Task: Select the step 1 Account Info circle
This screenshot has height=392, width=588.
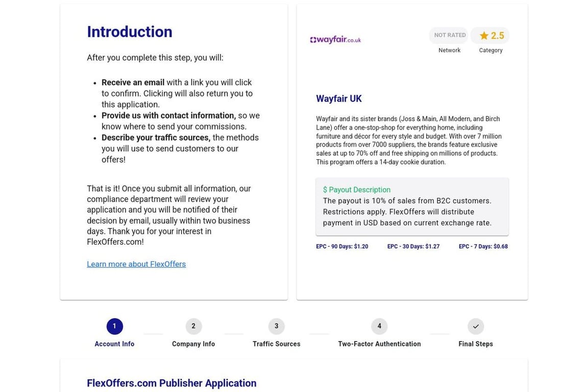Action: click(x=114, y=326)
